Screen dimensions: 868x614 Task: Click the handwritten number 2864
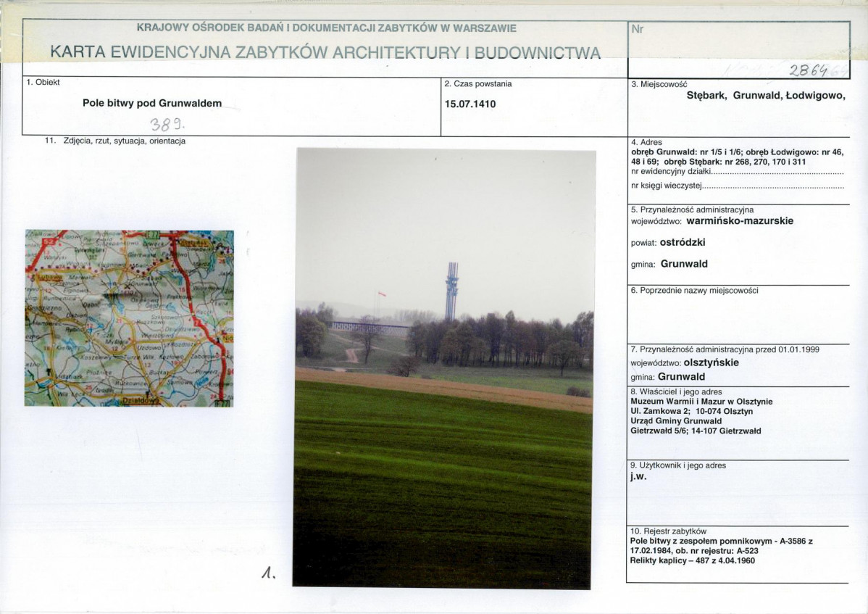click(x=810, y=70)
